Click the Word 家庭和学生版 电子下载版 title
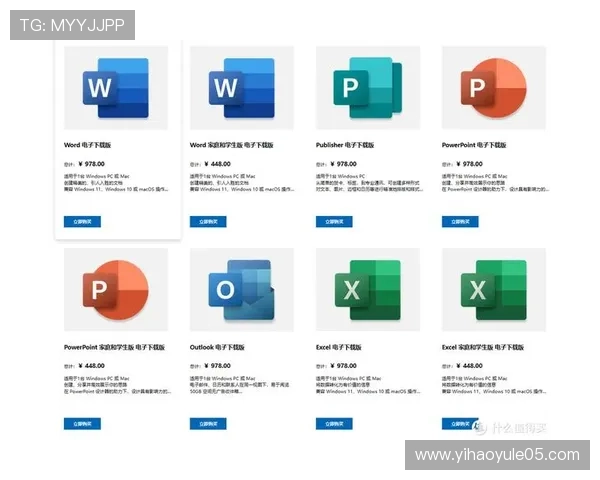Viewport: 600px width, 480px height. [231, 145]
